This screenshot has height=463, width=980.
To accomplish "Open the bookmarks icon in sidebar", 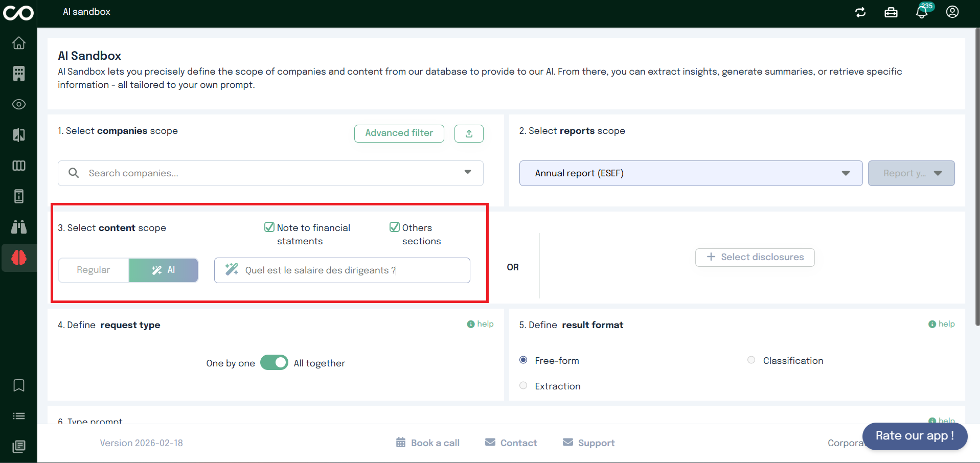I will [18, 385].
